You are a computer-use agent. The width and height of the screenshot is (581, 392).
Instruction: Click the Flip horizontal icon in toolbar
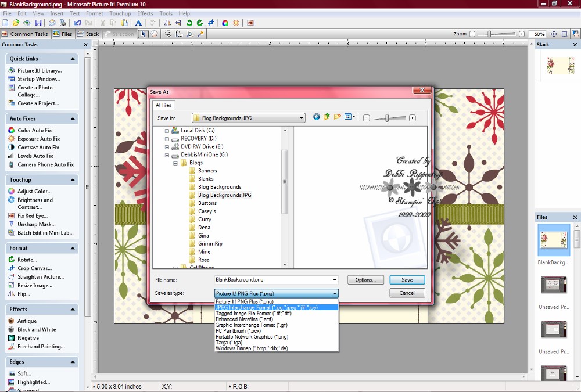(167, 23)
